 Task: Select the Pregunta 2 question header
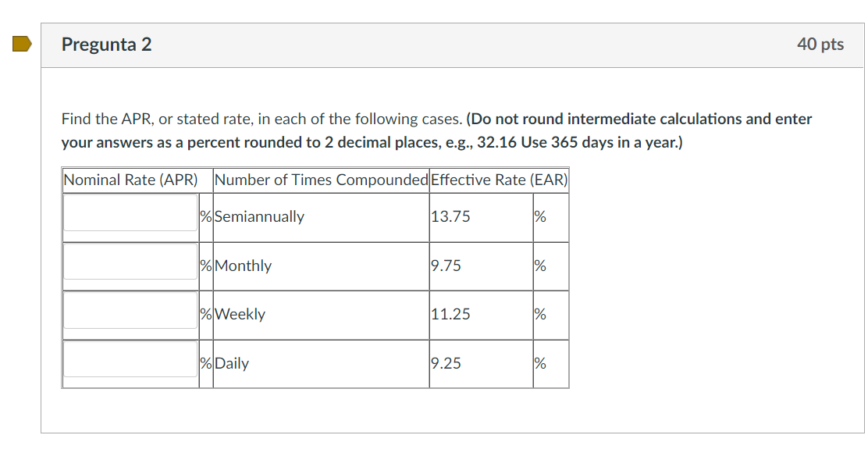pos(107,45)
